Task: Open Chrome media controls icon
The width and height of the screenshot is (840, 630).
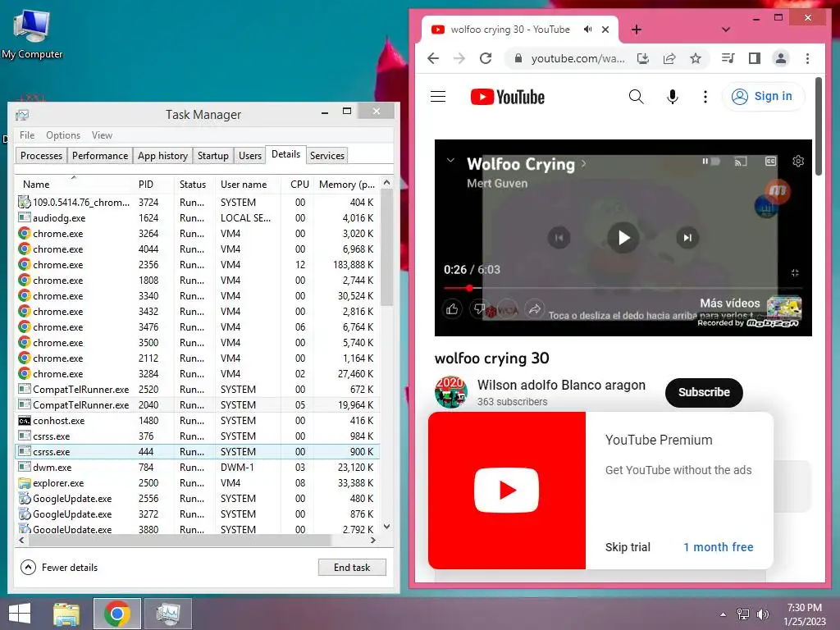Action: [x=728, y=58]
